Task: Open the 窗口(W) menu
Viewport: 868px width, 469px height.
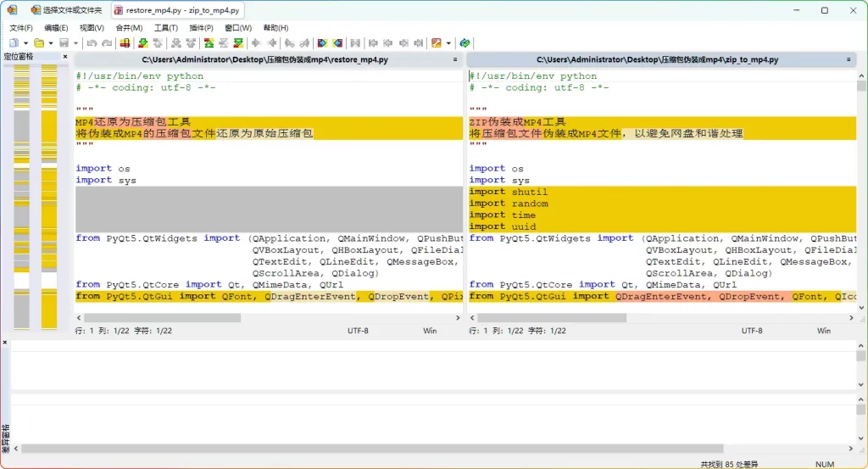Action: pos(238,28)
